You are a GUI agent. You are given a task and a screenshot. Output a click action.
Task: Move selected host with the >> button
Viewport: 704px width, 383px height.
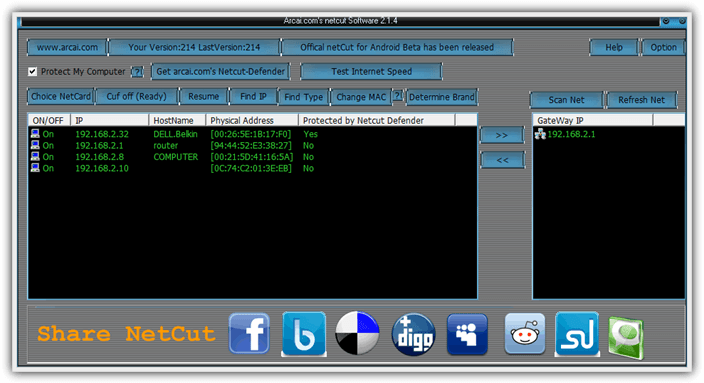tap(502, 135)
